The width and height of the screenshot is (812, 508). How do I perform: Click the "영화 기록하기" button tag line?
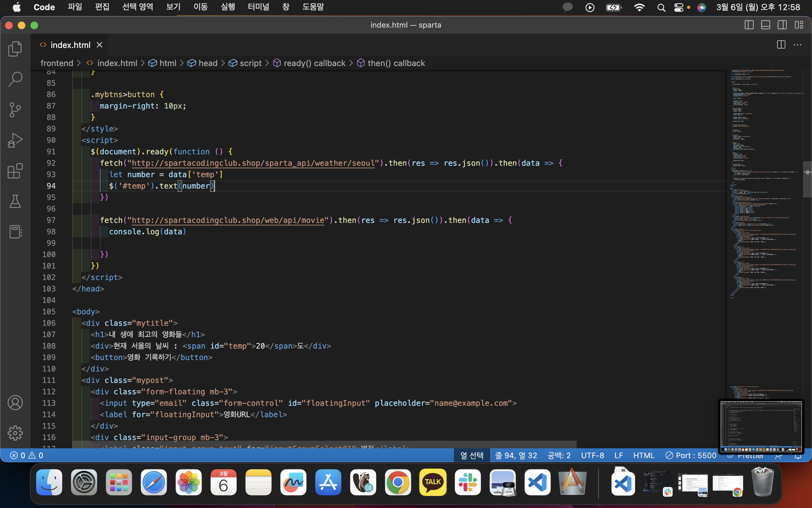[152, 357]
